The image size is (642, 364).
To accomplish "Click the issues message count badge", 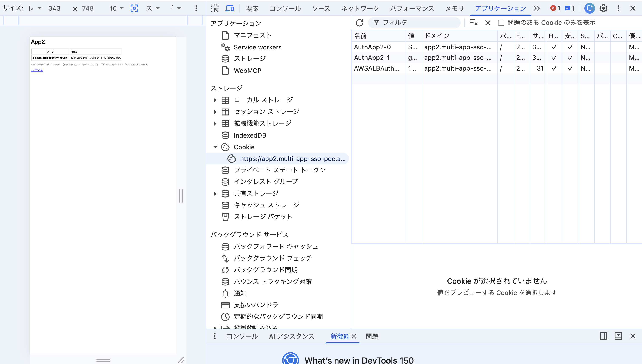I will pos(569,8).
